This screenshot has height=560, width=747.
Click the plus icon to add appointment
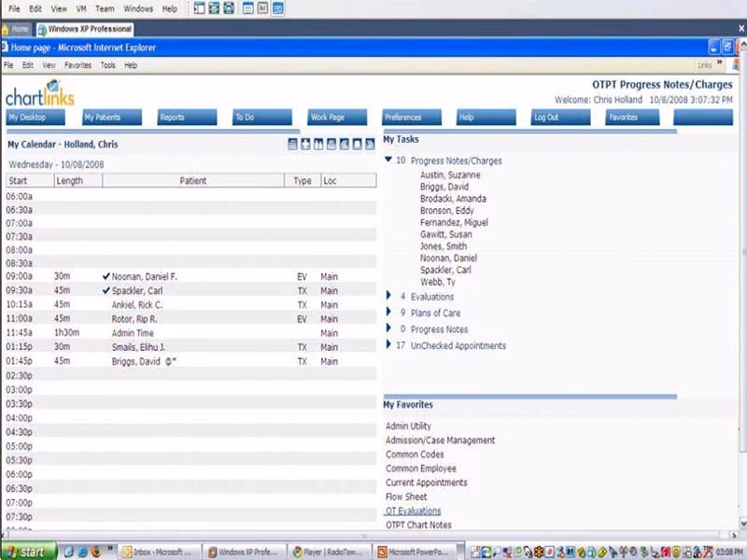305,145
